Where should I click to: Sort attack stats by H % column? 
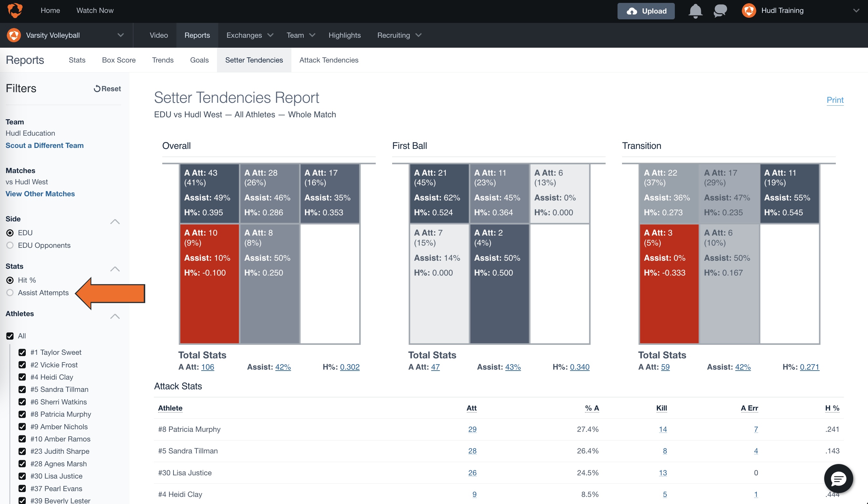(832, 408)
